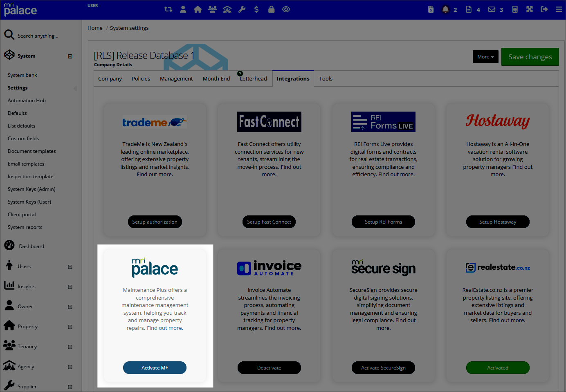Expand the Property sidebar section
This screenshot has height=392, width=566.
[70, 327]
